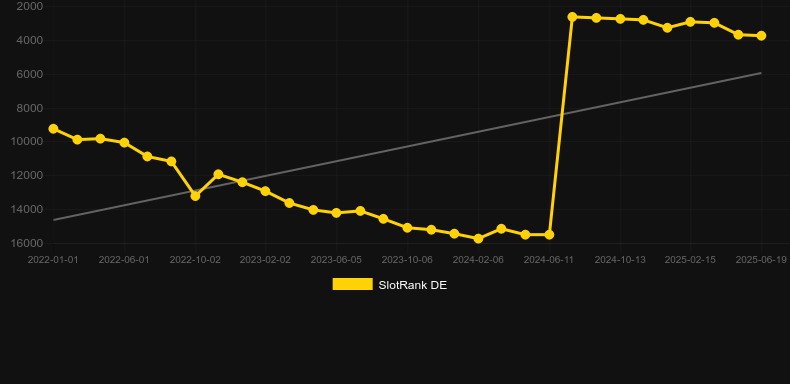Click the 8000 y-axis label

(x=29, y=108)
